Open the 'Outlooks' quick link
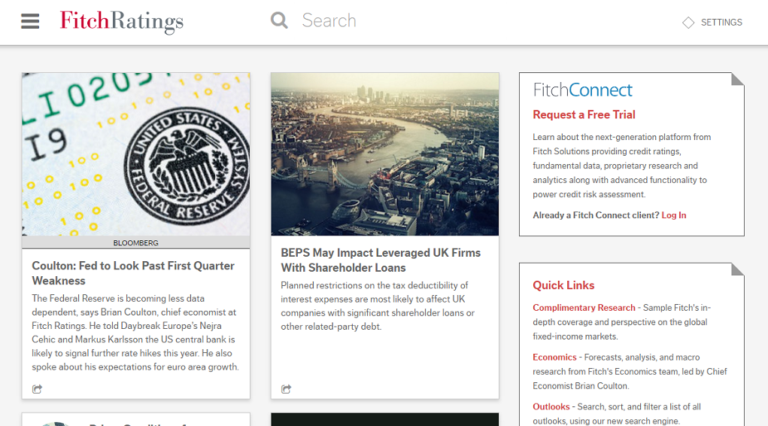The image size is (768, 426). (551, 406)
